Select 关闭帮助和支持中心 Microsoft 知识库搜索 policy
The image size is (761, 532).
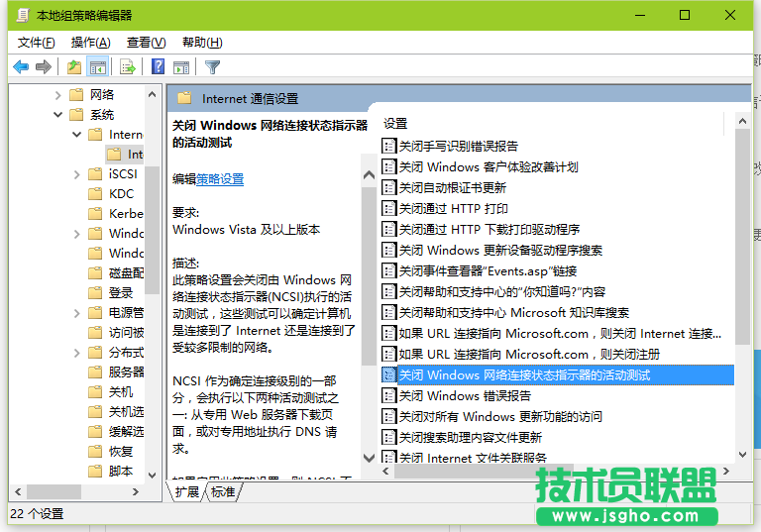click(x=514, y=313)
